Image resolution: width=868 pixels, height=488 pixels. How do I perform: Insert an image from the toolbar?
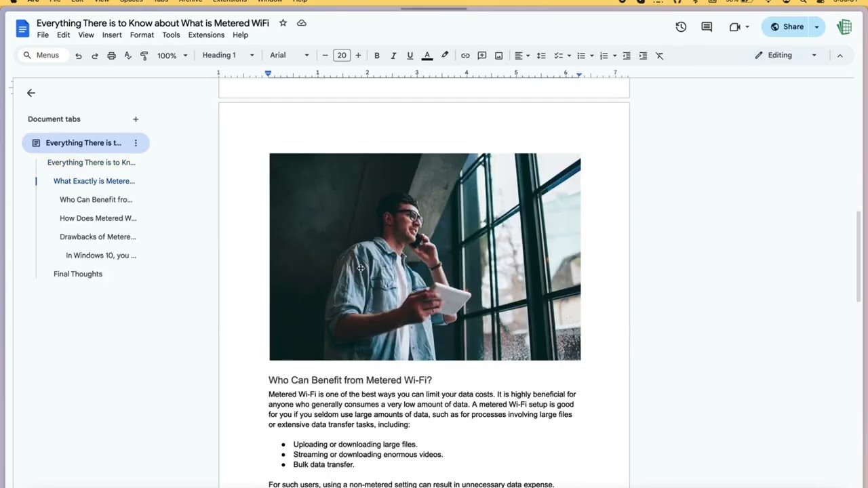(499, 56)
